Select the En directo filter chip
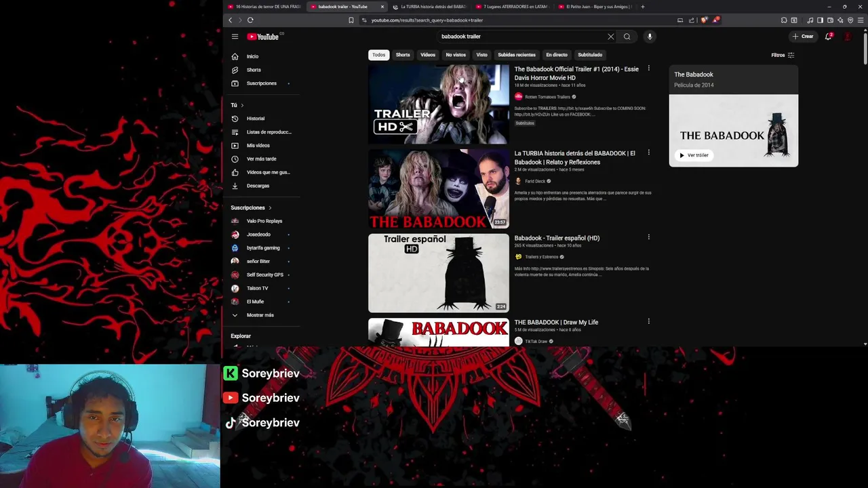 pos(557,55)
